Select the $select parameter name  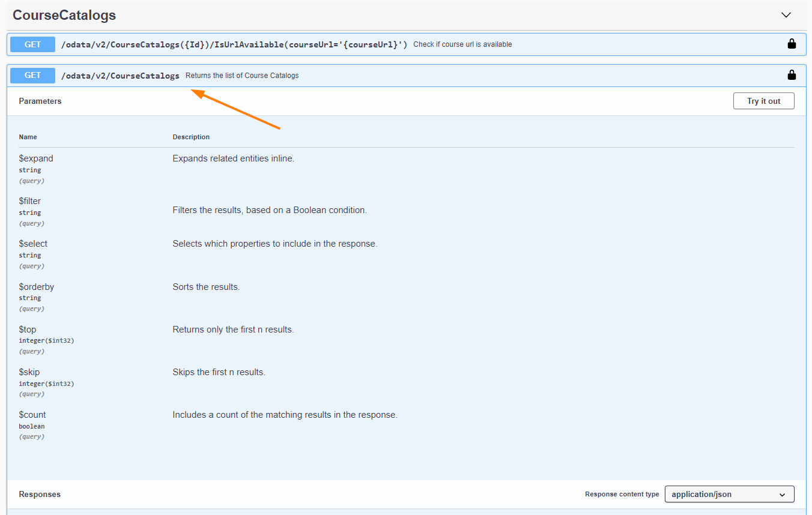33,244
